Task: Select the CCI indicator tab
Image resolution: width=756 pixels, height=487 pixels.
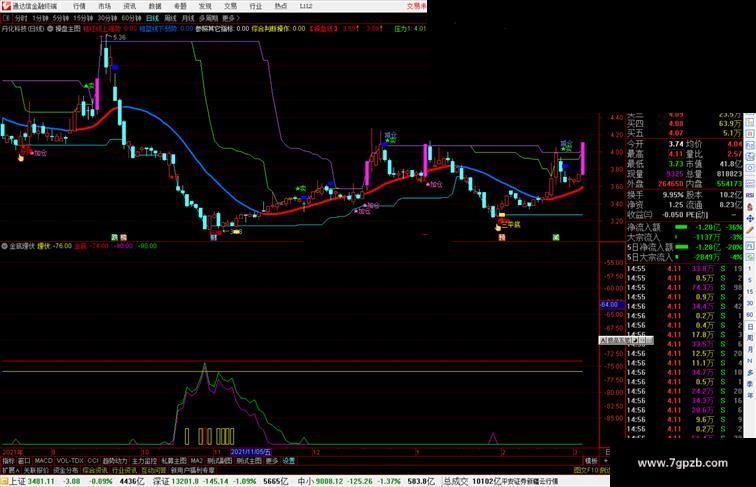Action: [93, 461]
